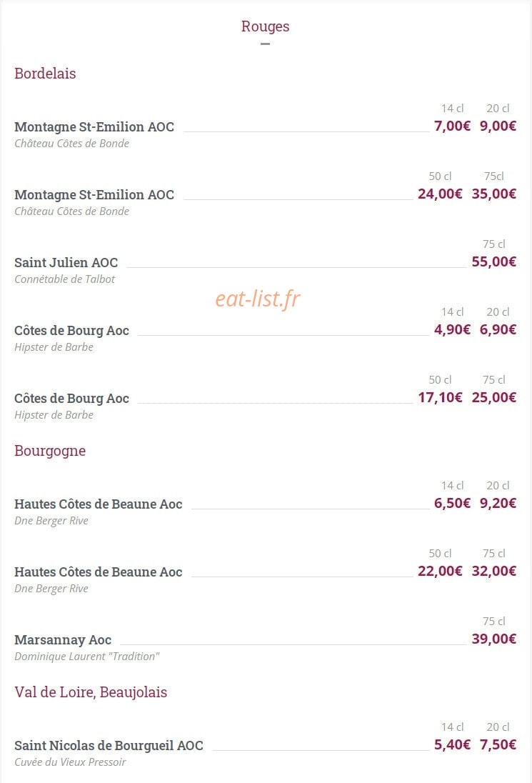532x783 pixels.
Task: Click the eat-list.fr watermark link
Action: [x=258, y=299]
